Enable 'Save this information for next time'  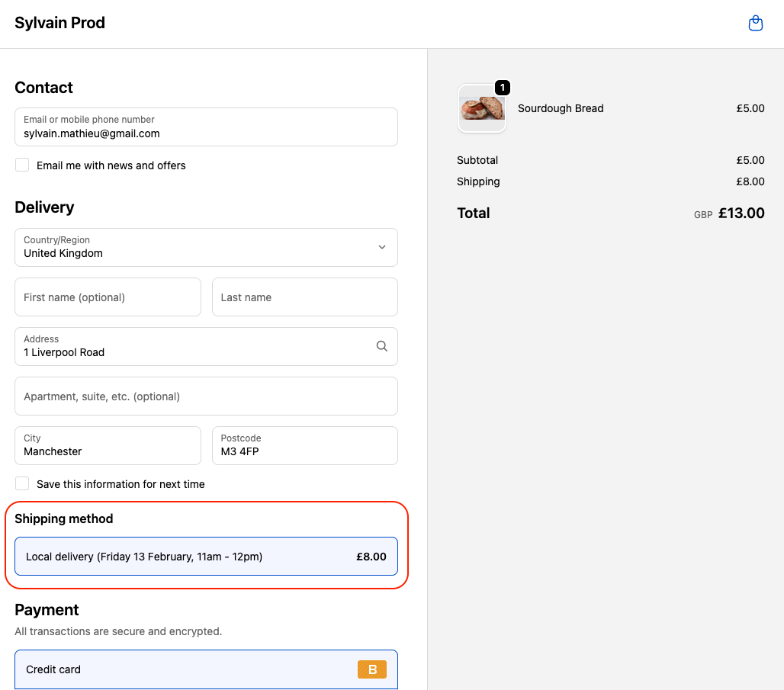pos(22,484)
